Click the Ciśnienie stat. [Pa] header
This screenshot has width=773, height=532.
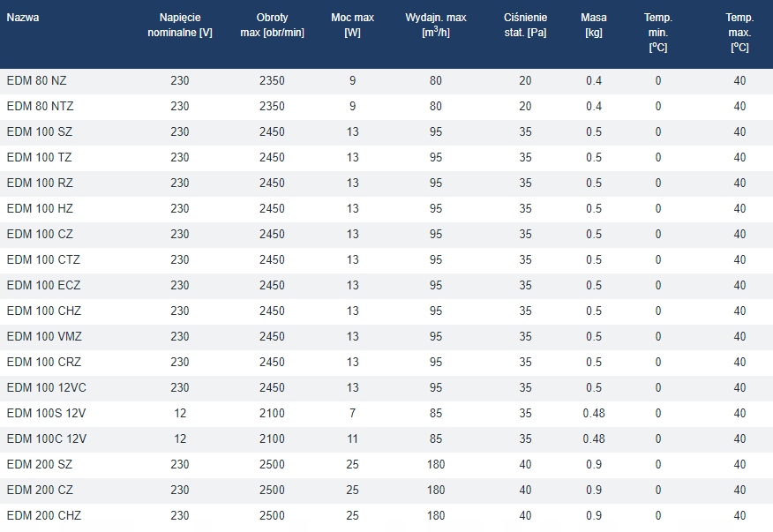(x=526, y=26)
